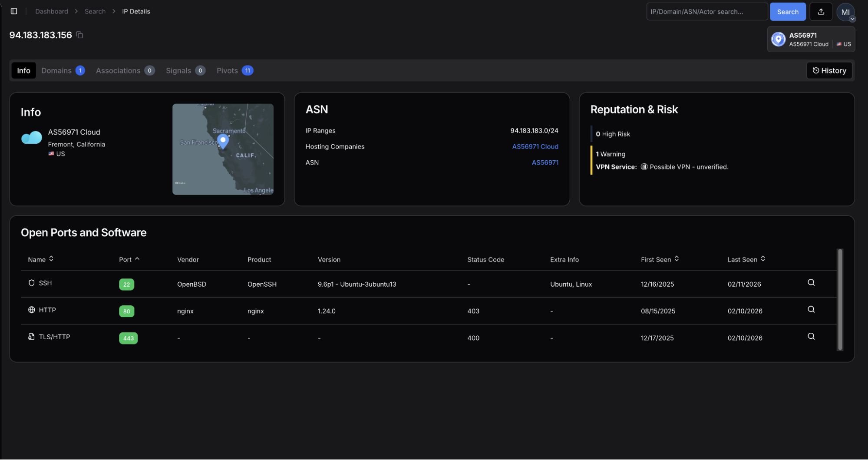Open the Domains tab
The image size is (868, 460).
coord(56,70)
